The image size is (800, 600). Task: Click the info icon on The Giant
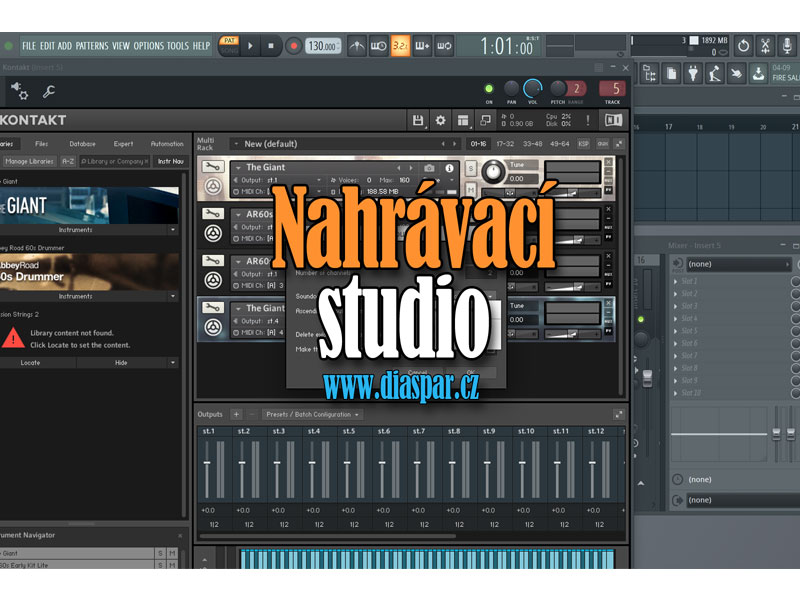coord(449,168)
